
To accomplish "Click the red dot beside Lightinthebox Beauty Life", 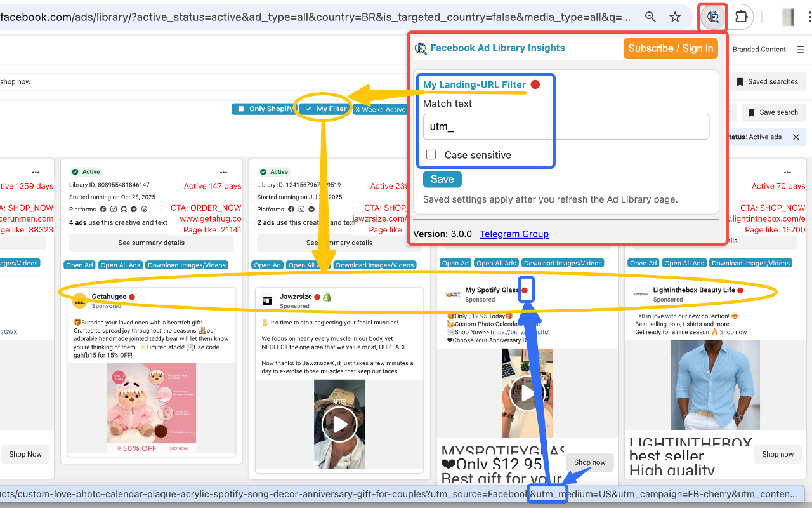I will (x=740, y=290).
